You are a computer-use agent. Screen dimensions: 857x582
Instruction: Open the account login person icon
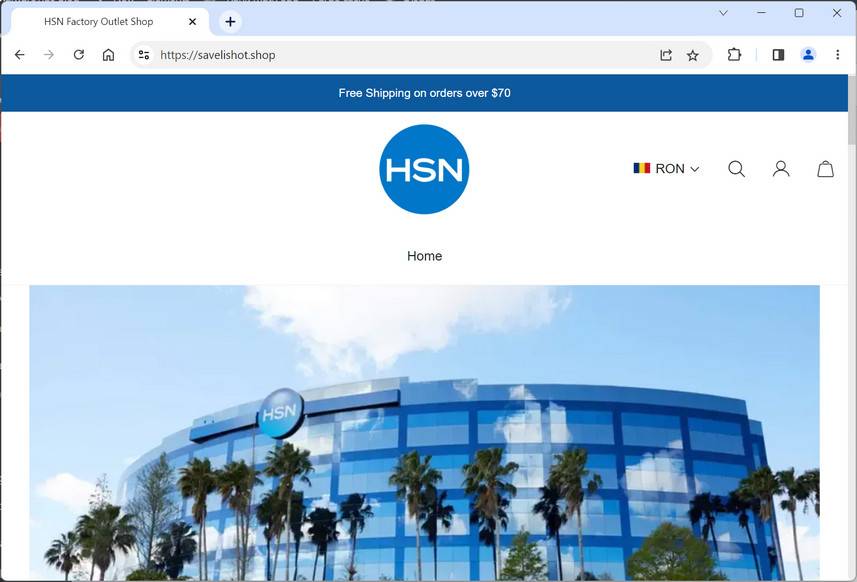781,169
